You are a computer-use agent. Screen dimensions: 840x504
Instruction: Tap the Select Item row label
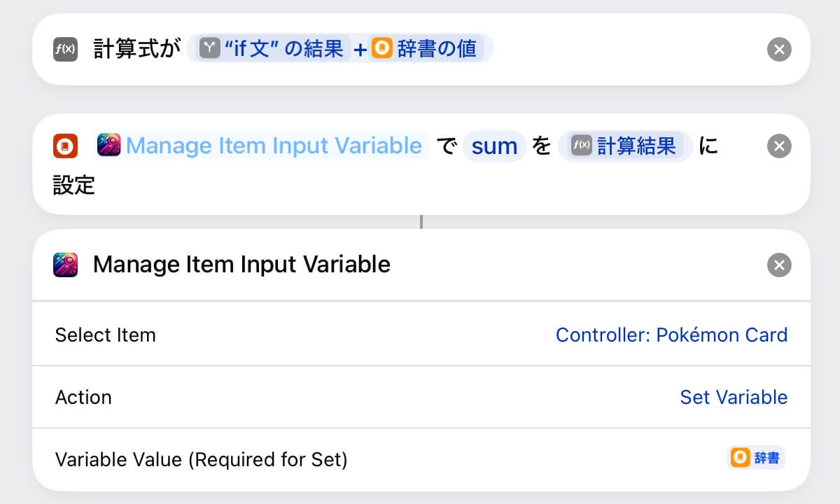pyautogui.click(x=105, y=335)
